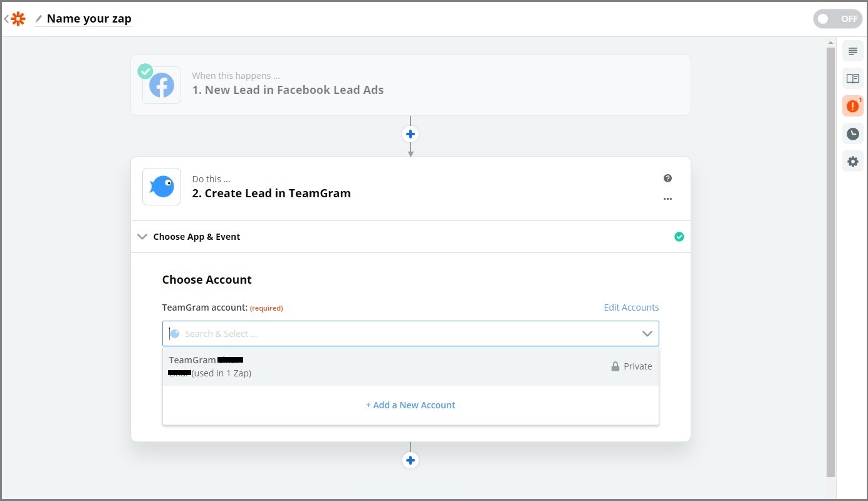868x501 pixels.
Task: Click the Facebook Lead Ads app icon
Action: pos(162,85)
